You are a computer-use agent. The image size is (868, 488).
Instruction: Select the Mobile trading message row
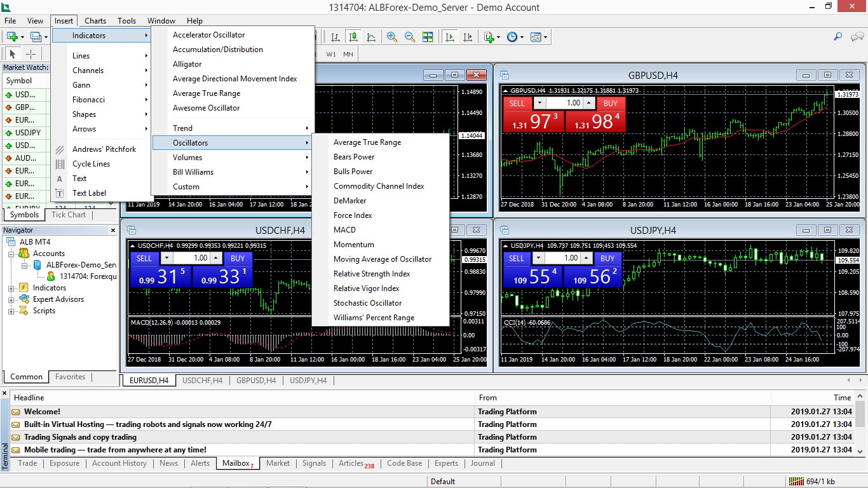coord(432,449)
